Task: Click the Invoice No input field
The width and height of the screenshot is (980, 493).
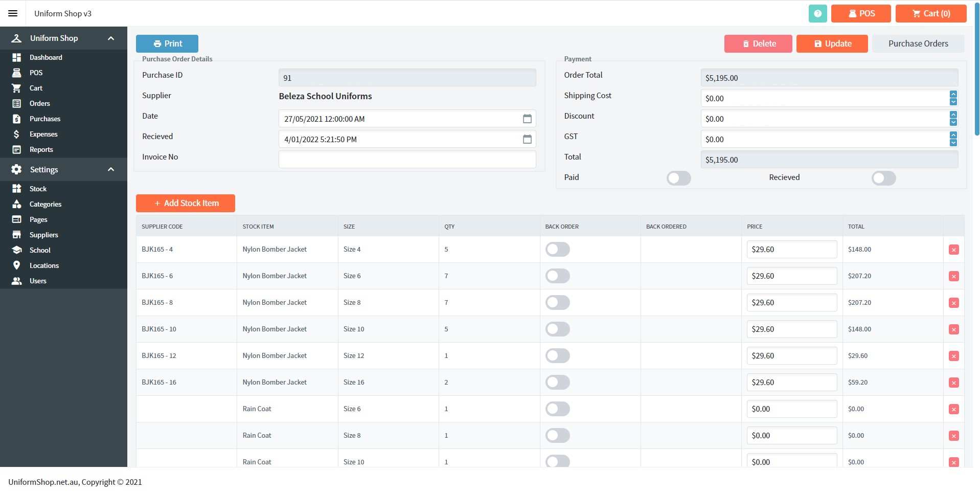Action: pyautogui.click(x=407, y=160)
